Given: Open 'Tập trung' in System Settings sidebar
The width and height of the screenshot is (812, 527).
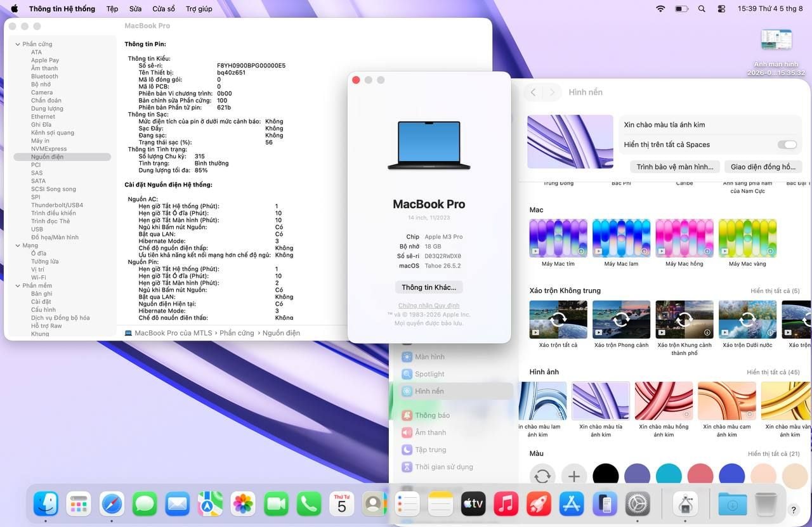Looking at the screenshot, I should coord(430,450).
